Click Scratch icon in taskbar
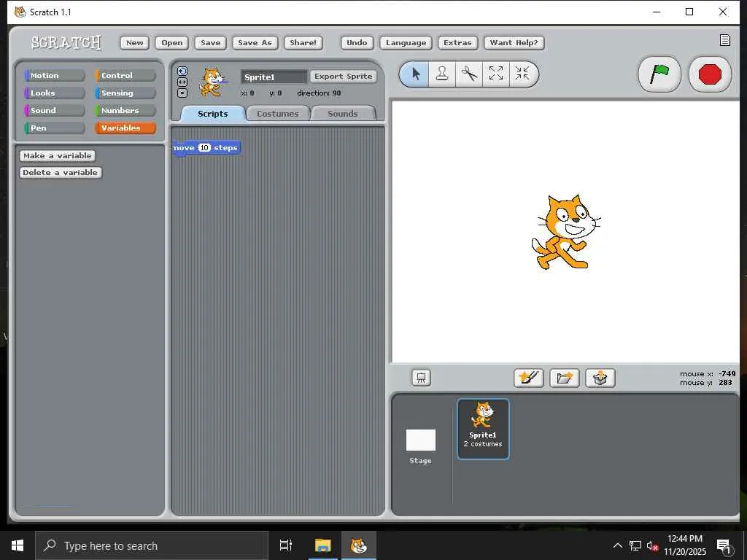The width and height of the screenshot is (747, 560). 359,545
